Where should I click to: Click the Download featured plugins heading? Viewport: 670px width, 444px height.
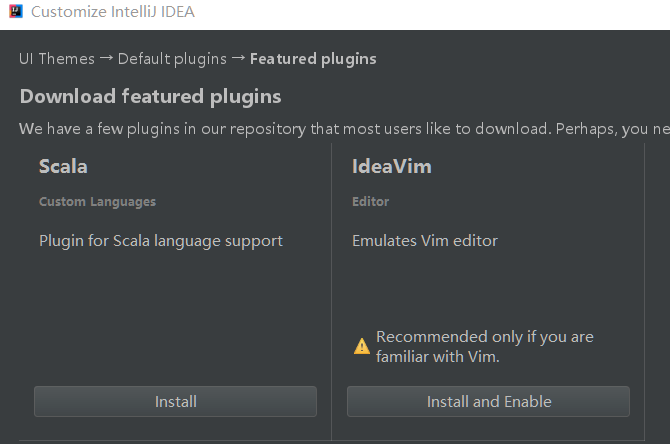tap(150, 97)
